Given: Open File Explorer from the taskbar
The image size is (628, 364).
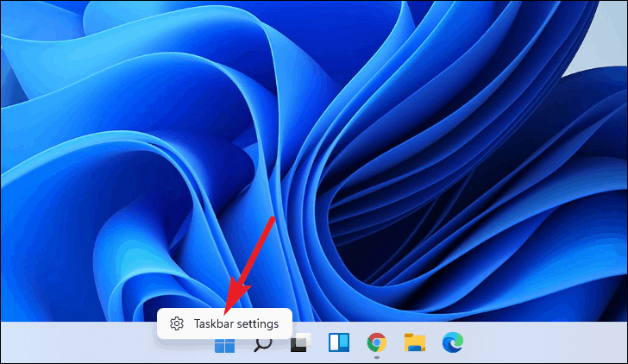Looking at the screenshot, I should pyautogui.click(x=415, y=342).
